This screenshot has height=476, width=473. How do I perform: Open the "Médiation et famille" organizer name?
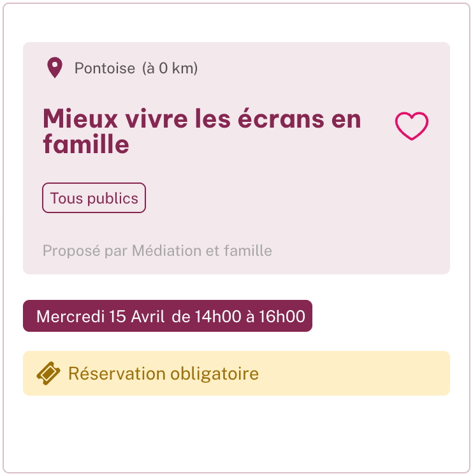click(202, 251)
